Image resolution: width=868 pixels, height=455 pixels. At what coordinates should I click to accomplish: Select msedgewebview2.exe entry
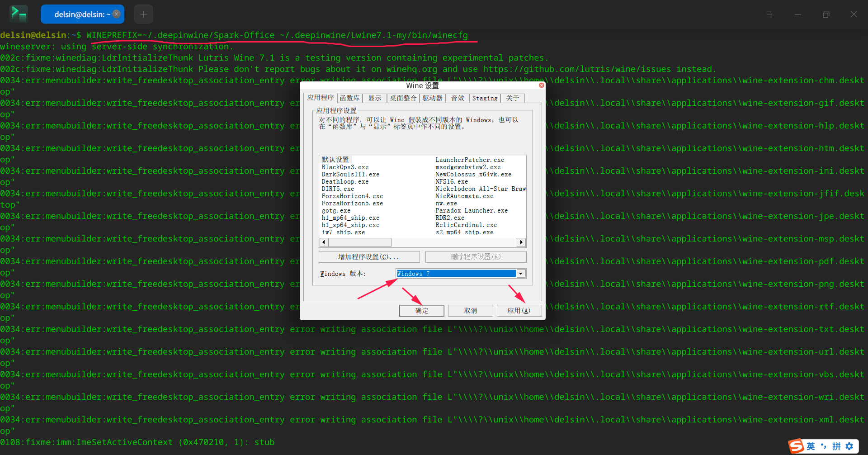468,167
